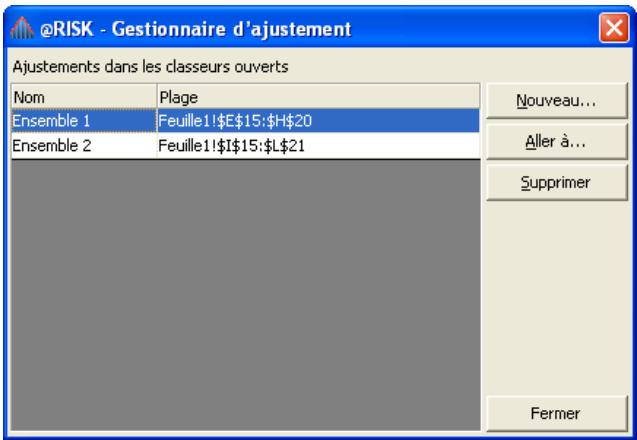Delete selection with Supprimer button
637x440 pixels.
click(557, 183)
